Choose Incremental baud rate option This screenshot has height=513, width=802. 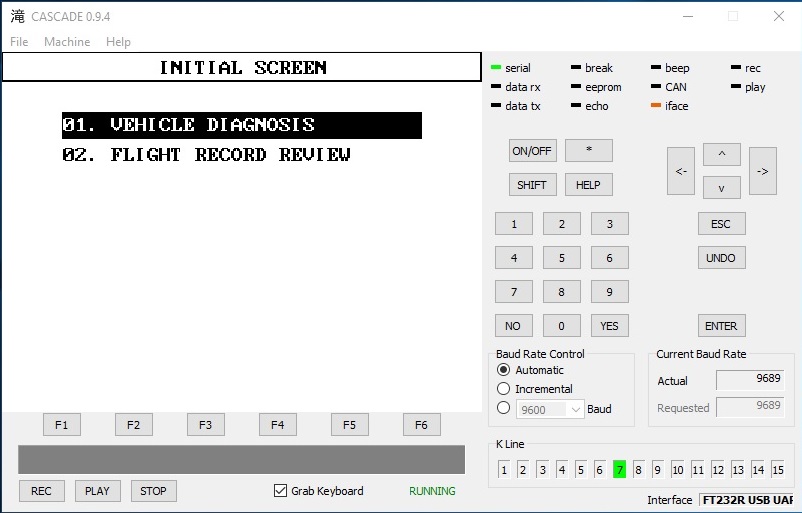[x=504, y=389]
